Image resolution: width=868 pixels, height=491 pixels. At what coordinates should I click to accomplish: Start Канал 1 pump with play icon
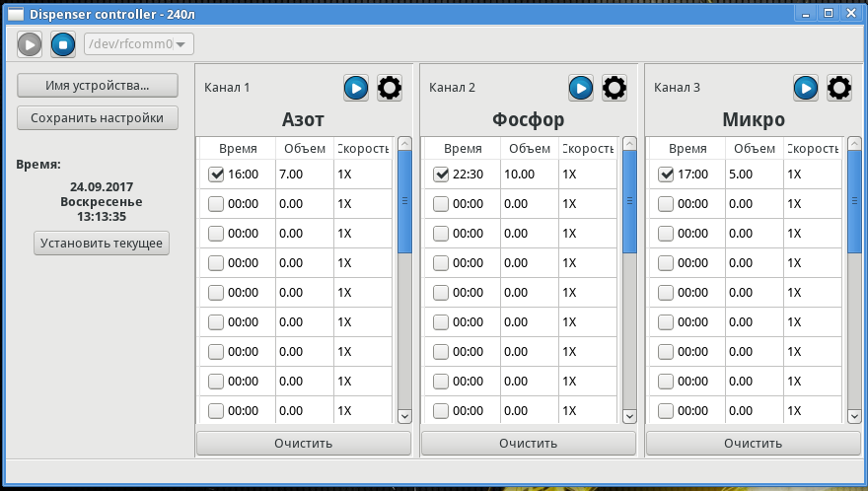[356, 88]
